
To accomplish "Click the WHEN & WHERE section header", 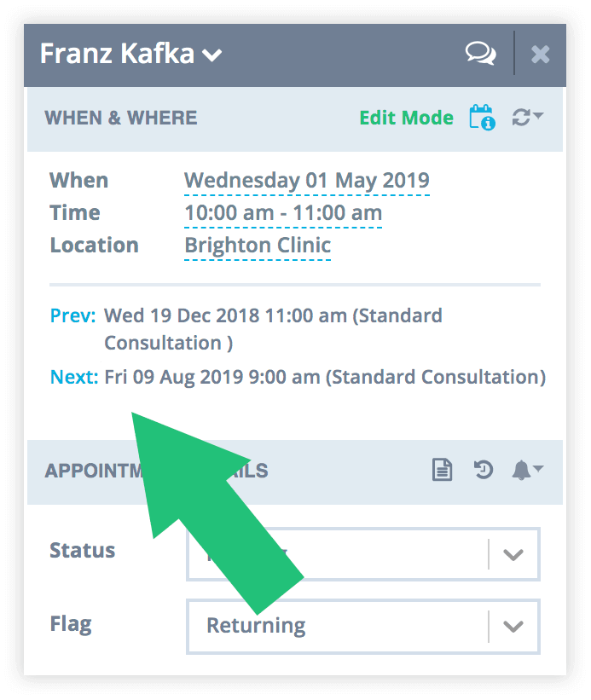I will pos(121,118).
